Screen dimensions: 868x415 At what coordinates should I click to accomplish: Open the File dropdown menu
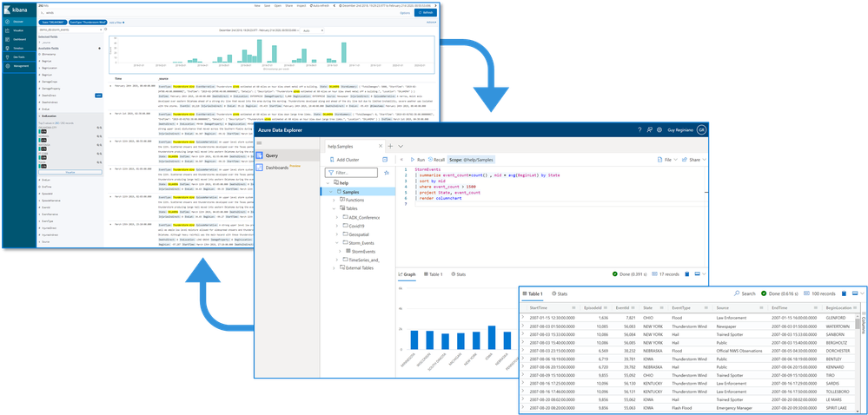pyautogui.click(x=667, y=160)
